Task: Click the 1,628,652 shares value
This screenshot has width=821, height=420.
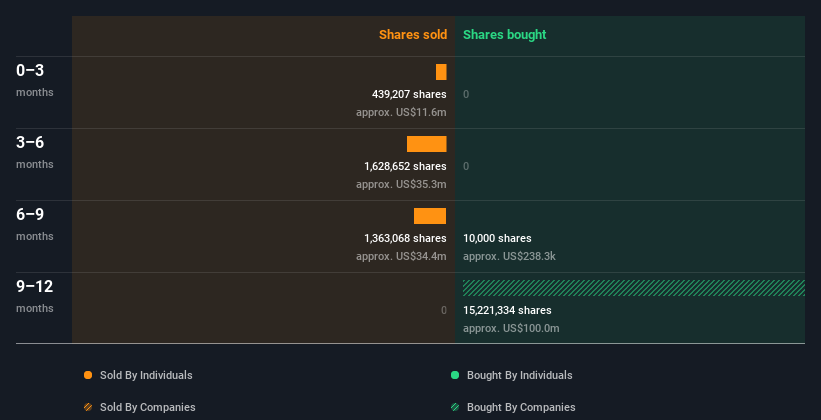Action: [x=405, y=166]
